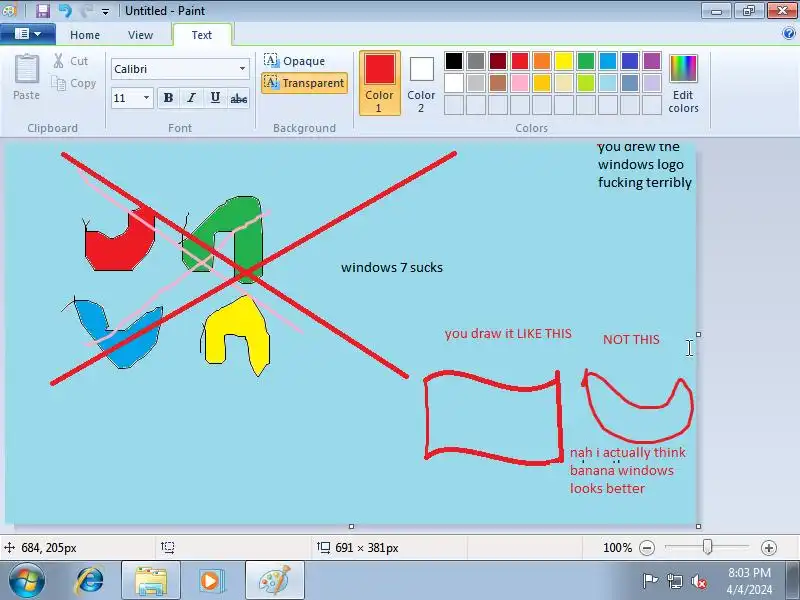Click the 'NOT THIS' canvas text

631,339
